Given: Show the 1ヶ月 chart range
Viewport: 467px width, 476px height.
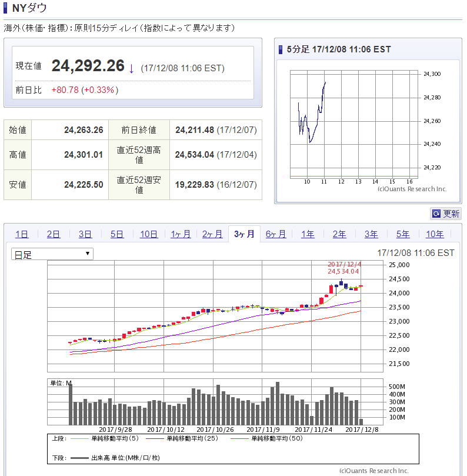Looking at the screenshot, I should pos(181,234).
